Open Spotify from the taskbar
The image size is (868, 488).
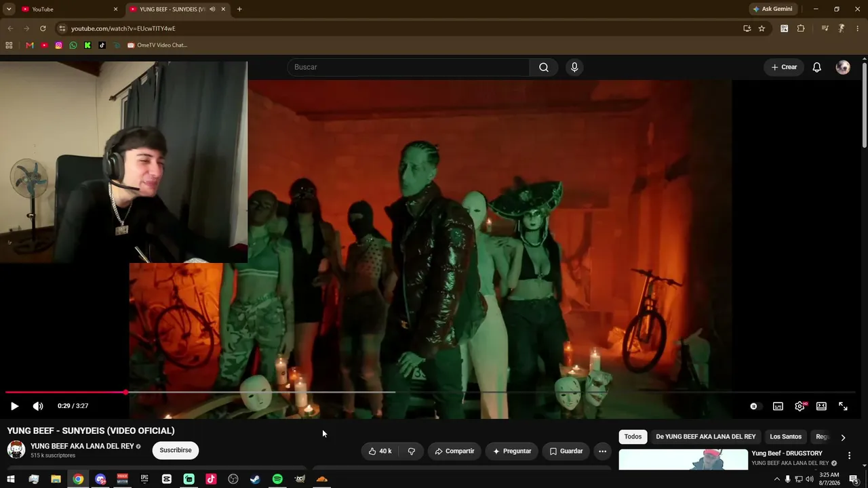pos(277,479)
